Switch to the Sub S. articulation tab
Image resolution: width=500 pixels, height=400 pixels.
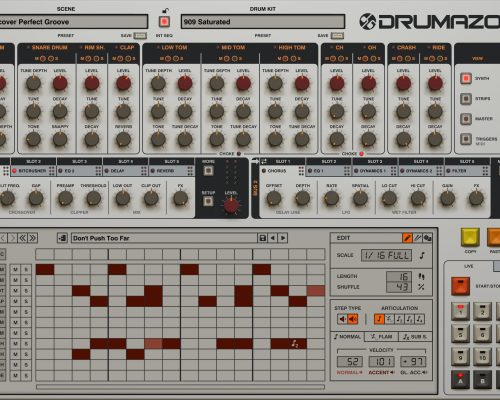click(x=415, y=337)
